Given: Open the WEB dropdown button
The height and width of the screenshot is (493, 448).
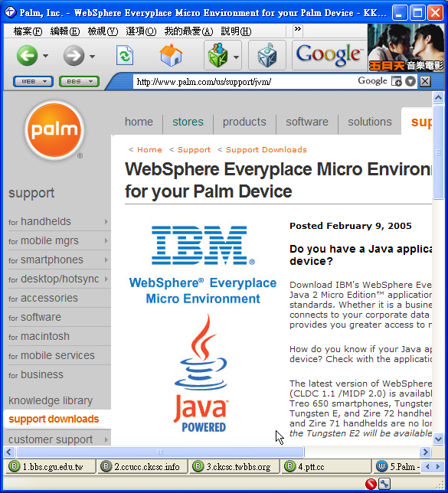Looking at the screenshot, I should [x=33, y=82].
